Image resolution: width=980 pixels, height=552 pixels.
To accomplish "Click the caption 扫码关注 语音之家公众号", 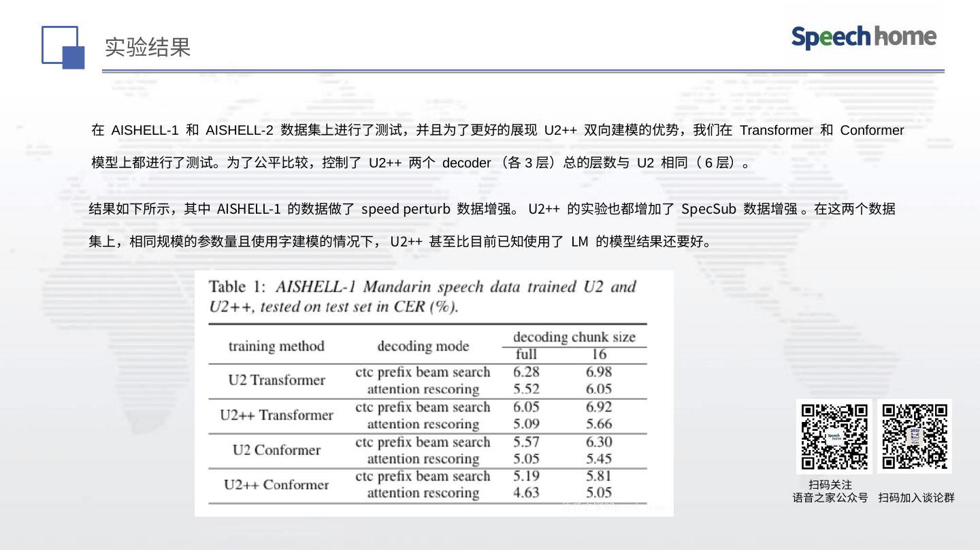I will pyautogui.click(x=830, y=491).
